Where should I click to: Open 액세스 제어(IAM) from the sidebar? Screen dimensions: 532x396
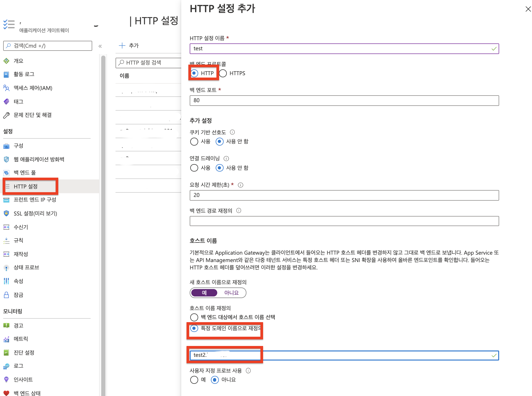(x=33, y=88)
